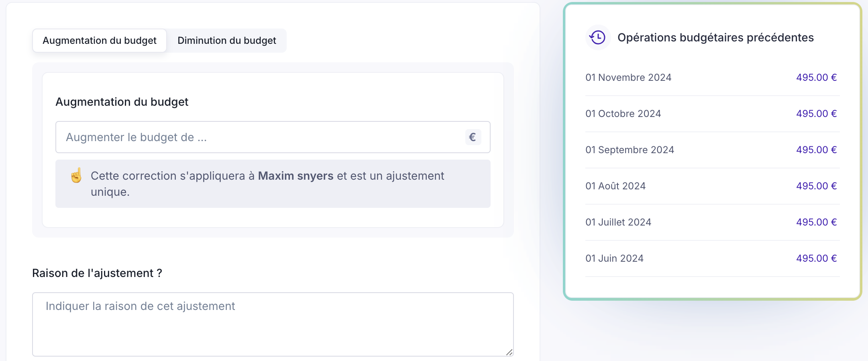Select the 01 Août 2024 operation
Image resolution: width=868 pixels, height=361 pixels.
click(x=615, y=186)
